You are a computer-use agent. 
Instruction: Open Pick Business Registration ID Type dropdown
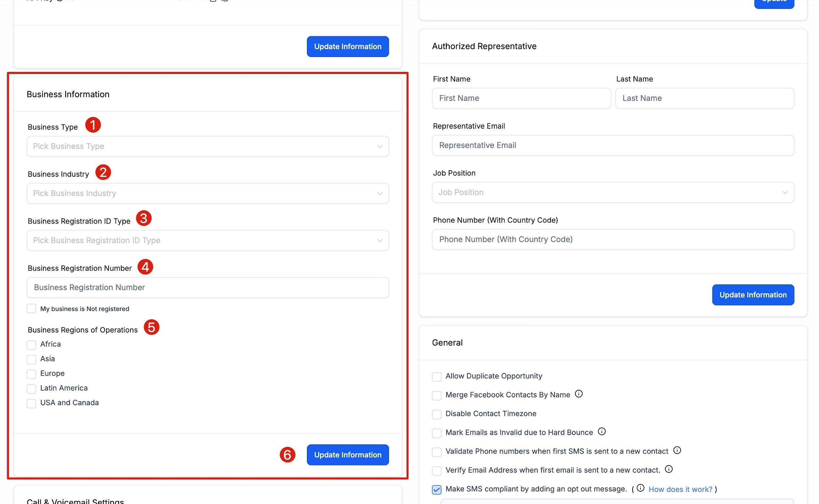[207, 240]
